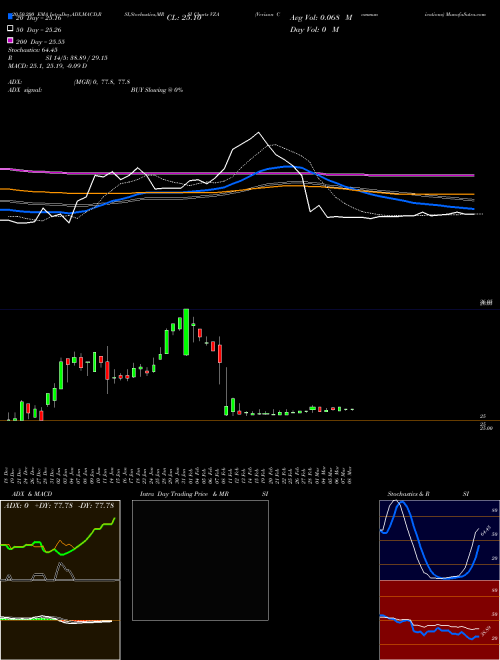Select the '50 Day - 25.26' legend label
The width and height of the screenshot is (500, 660).
click(x=39, y=29)
